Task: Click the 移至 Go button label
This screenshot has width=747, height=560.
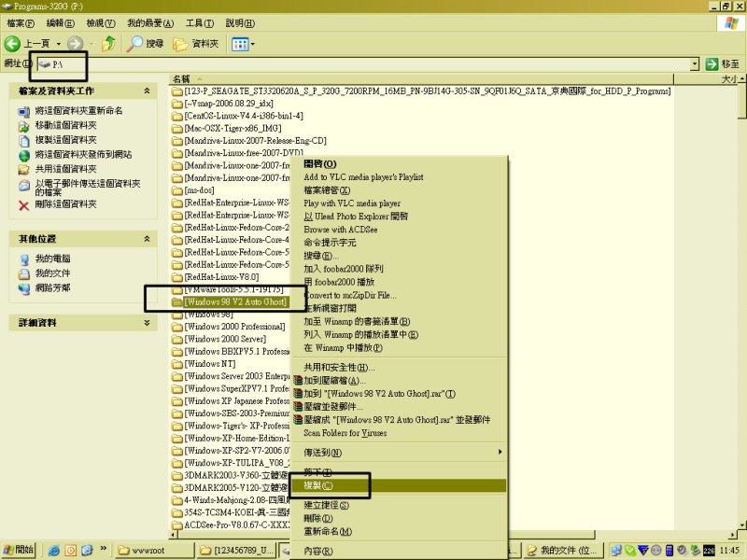Action: pos(730,63)
